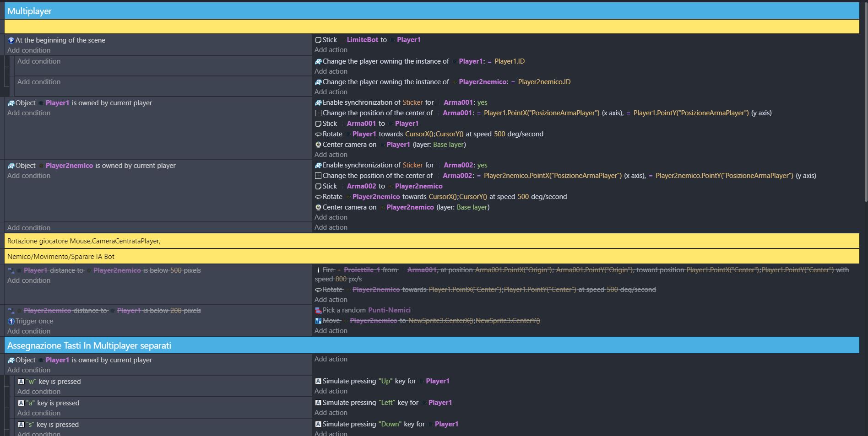Click 'Add condition' under 'At the beginning of the scene'
The height and width of the screenshot is (436, 868).
[x=29, y=50]
